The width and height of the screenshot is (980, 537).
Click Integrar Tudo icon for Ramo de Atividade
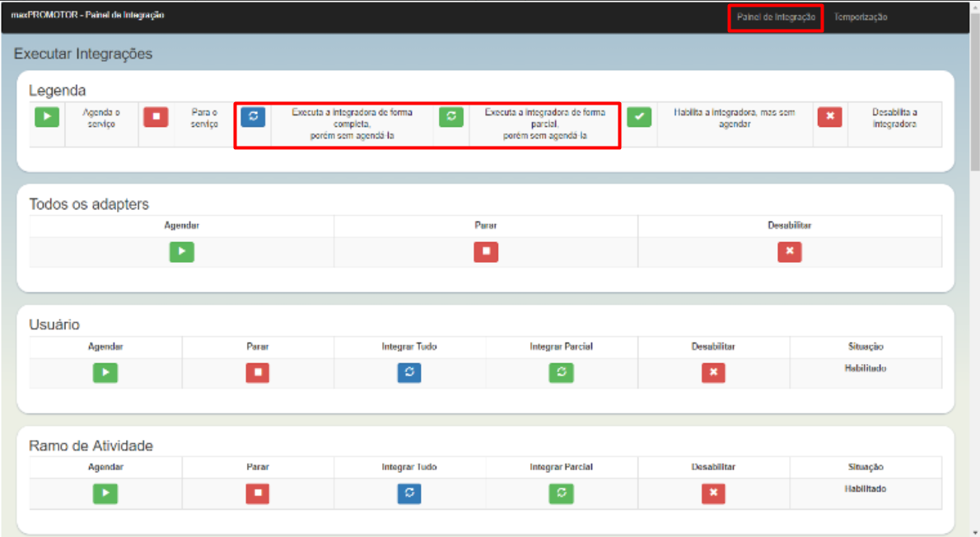coord(409,493)
